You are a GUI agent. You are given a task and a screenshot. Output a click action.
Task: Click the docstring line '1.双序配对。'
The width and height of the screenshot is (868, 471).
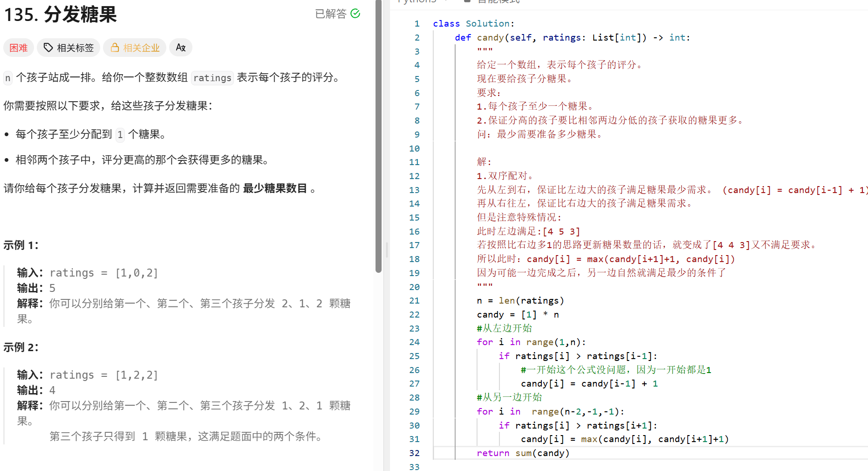pos(506,176)
